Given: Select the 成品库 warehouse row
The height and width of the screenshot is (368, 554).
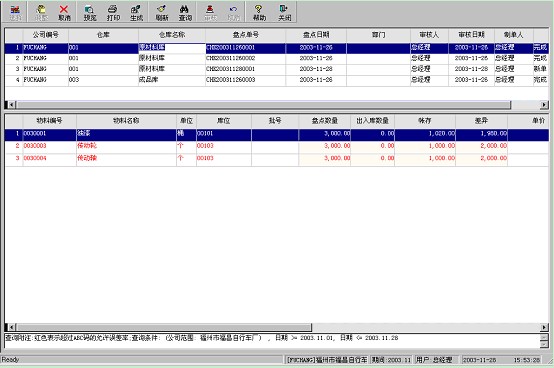Looking at the screenshot, I should pos(276,80).
